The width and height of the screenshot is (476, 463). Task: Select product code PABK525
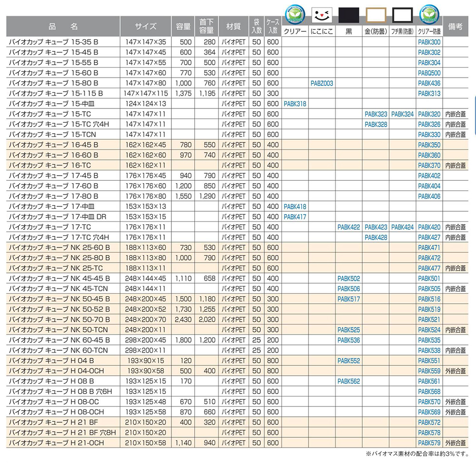coord(349,330)
